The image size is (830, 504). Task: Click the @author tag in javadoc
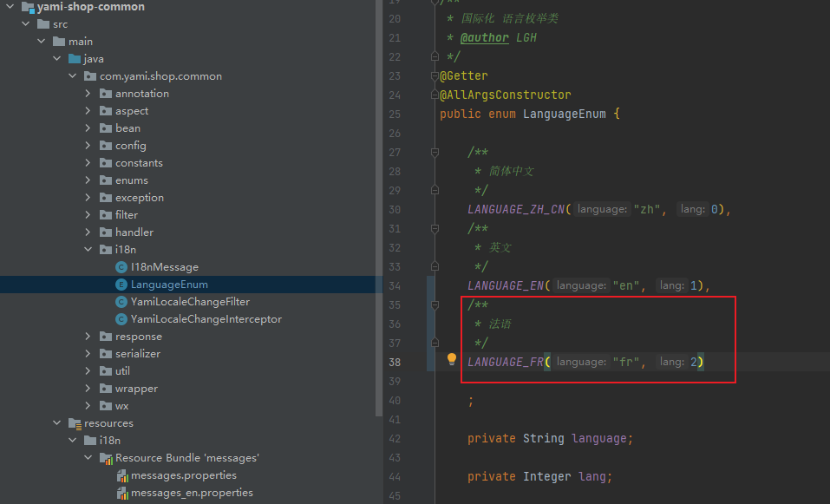484,38
